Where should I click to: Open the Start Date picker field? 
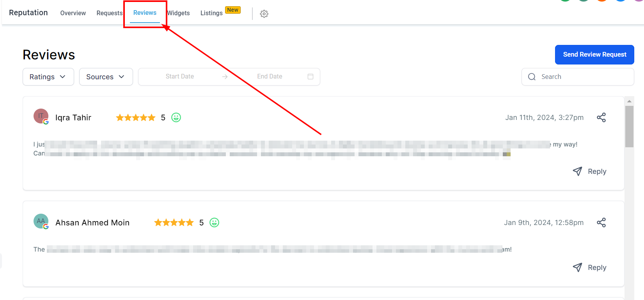click(x=180, y=77)
